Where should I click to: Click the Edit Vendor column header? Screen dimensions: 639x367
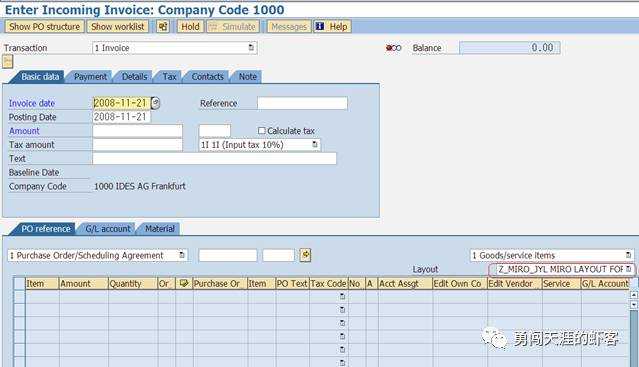515,283
